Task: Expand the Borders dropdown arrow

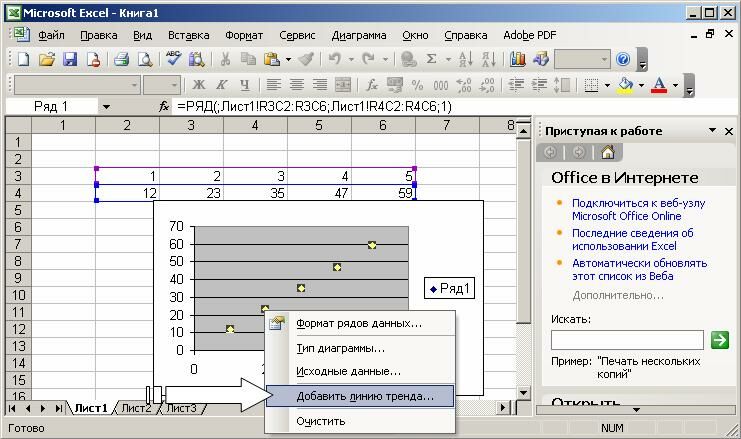Action: pos(607,85)
